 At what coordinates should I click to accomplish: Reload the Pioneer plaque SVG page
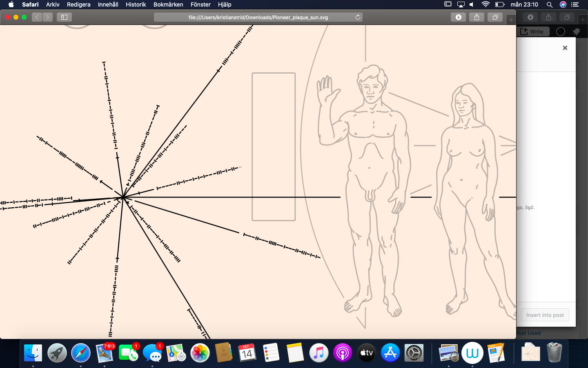point(358,17)
